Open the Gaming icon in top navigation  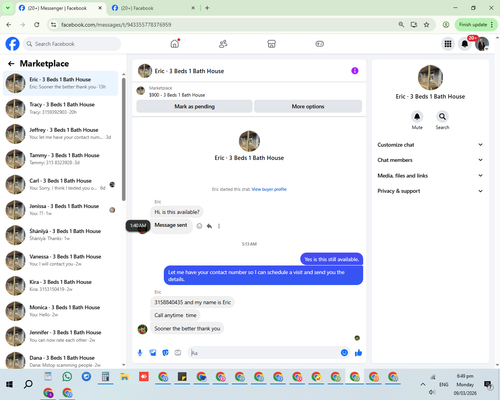[x=319, y=44]
